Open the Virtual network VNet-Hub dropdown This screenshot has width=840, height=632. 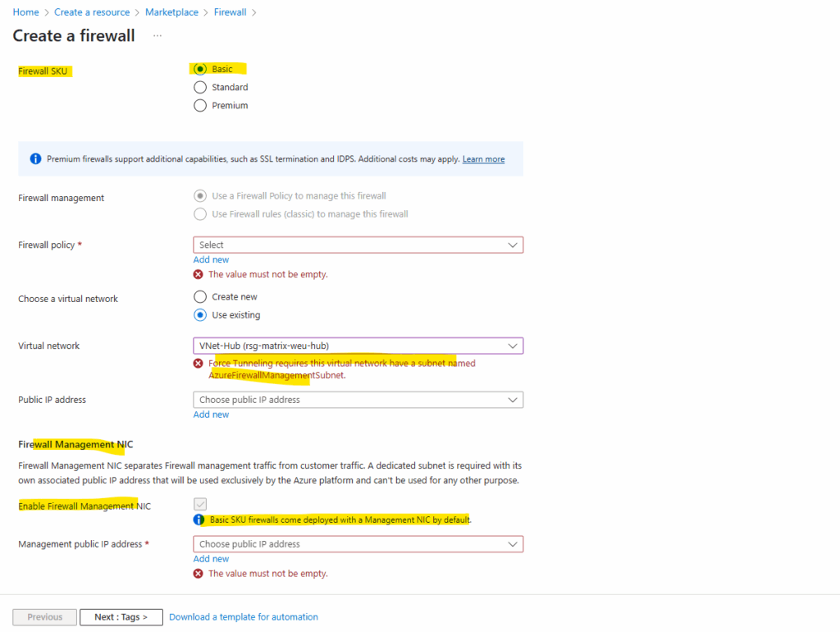click(358, 346)
